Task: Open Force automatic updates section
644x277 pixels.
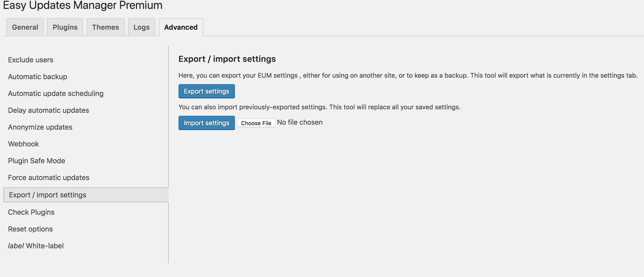Action: [x=49, y=178]
